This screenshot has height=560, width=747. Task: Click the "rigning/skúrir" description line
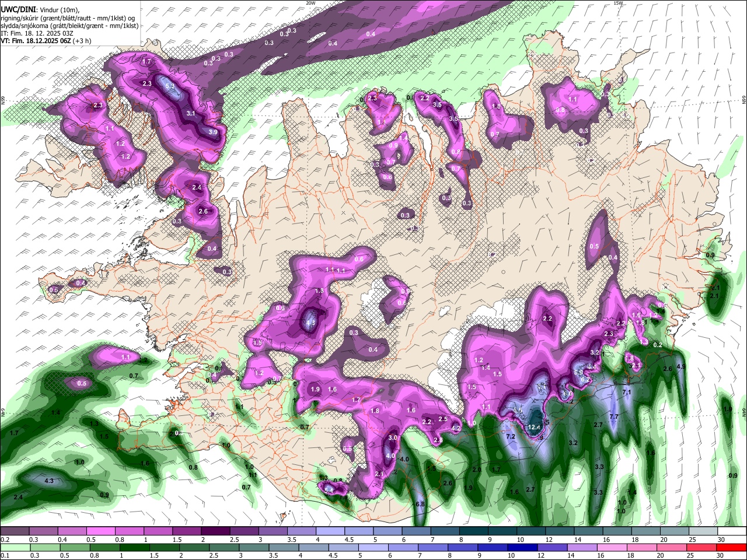click(68, 18)
